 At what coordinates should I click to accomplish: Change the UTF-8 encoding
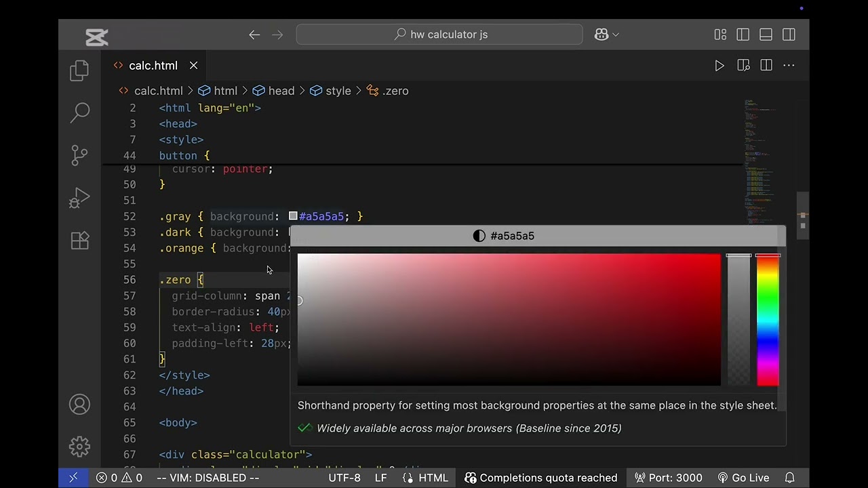tap(344, 478)
